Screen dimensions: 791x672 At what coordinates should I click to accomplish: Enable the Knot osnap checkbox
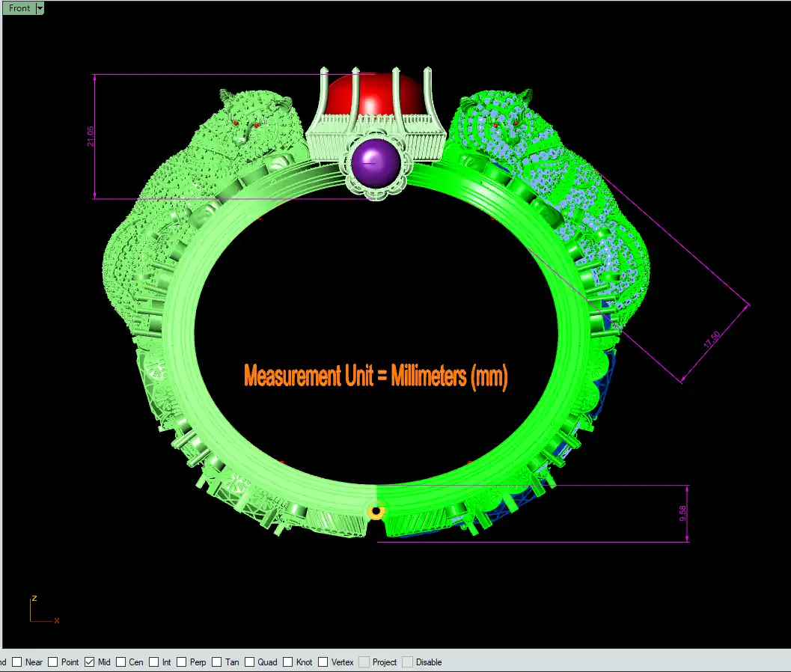[288, 662]
